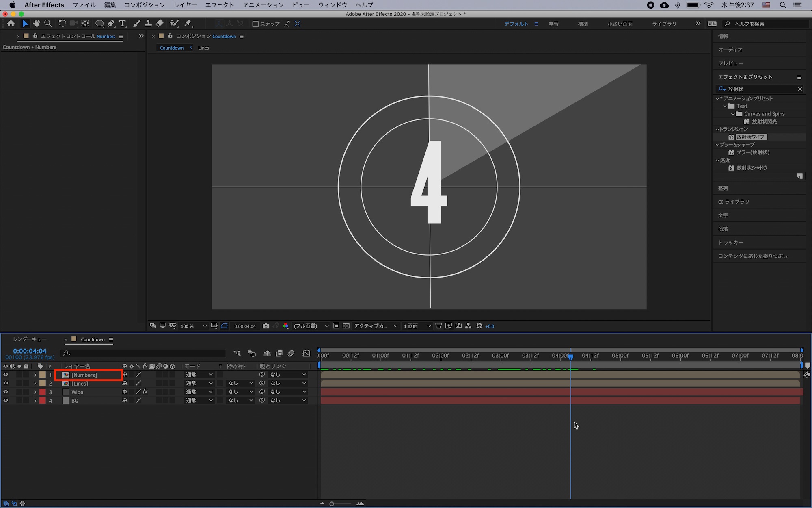Open the 100% magnification dropdown
The width and height of the screenshot is (812, 508).
193,326
